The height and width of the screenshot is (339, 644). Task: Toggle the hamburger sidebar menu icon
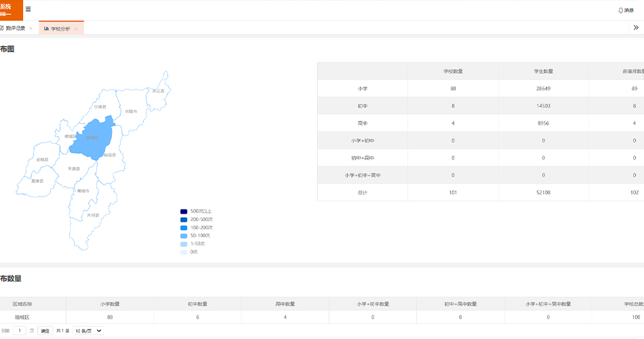point(28,9)
